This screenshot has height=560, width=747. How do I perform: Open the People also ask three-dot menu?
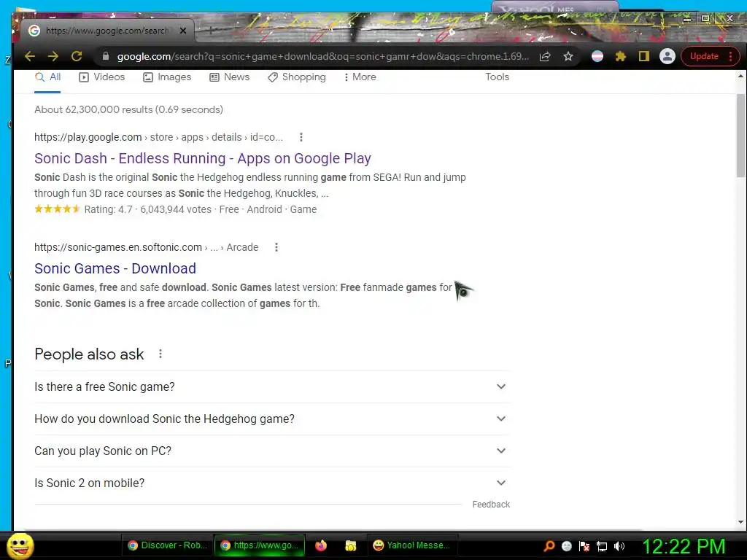pos(160,354)
